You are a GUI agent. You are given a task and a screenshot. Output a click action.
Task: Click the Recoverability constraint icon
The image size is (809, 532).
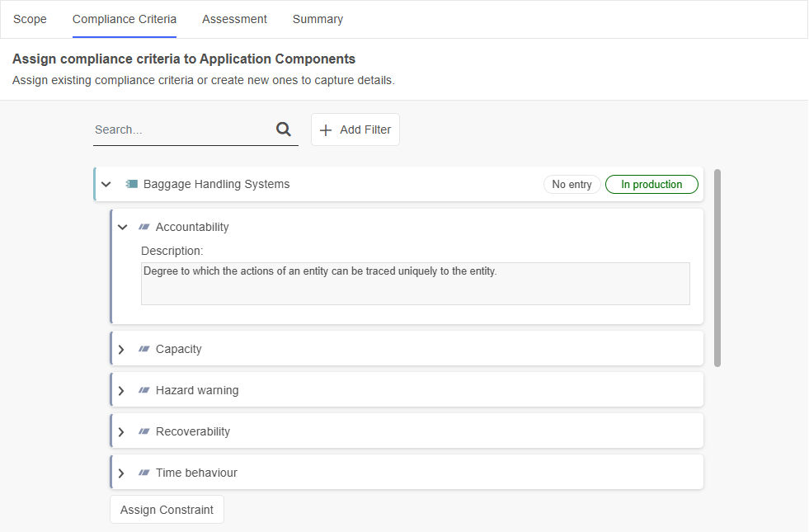[x=144, y=431]
